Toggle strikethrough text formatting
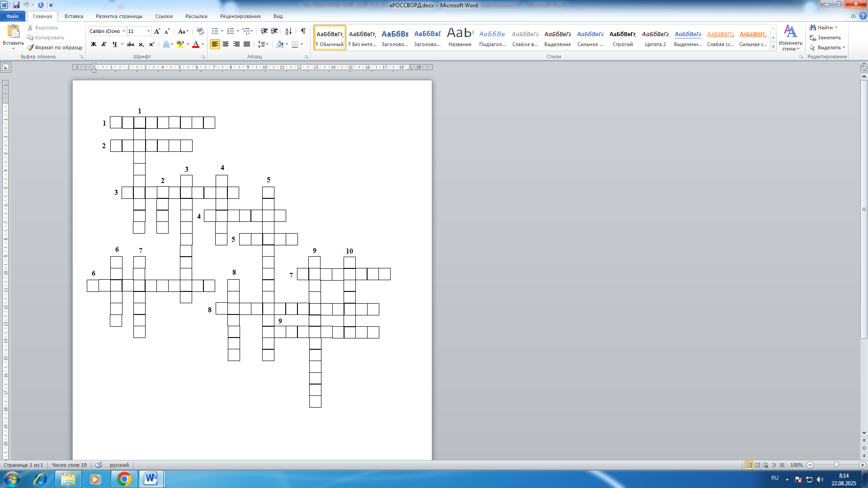 coord(131,44)
